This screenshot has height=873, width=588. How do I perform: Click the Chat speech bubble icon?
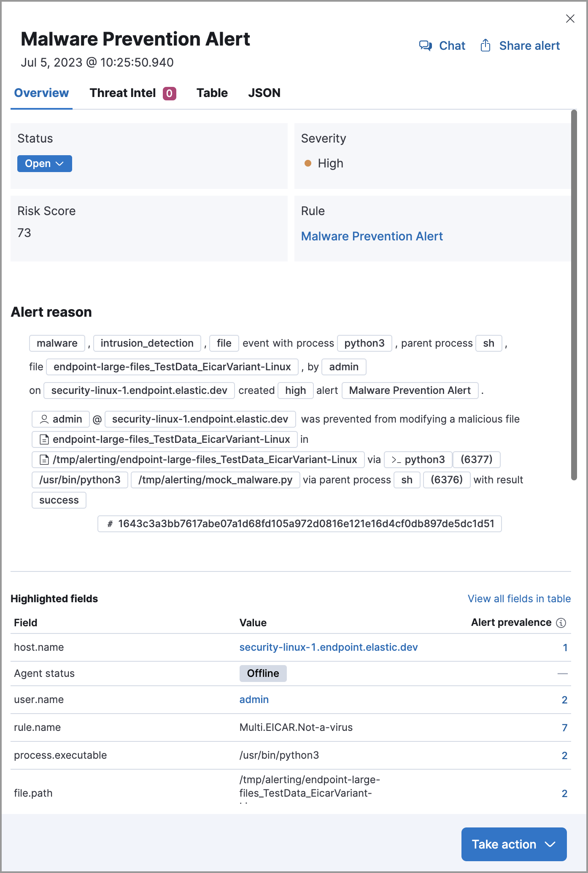(425, 46)
